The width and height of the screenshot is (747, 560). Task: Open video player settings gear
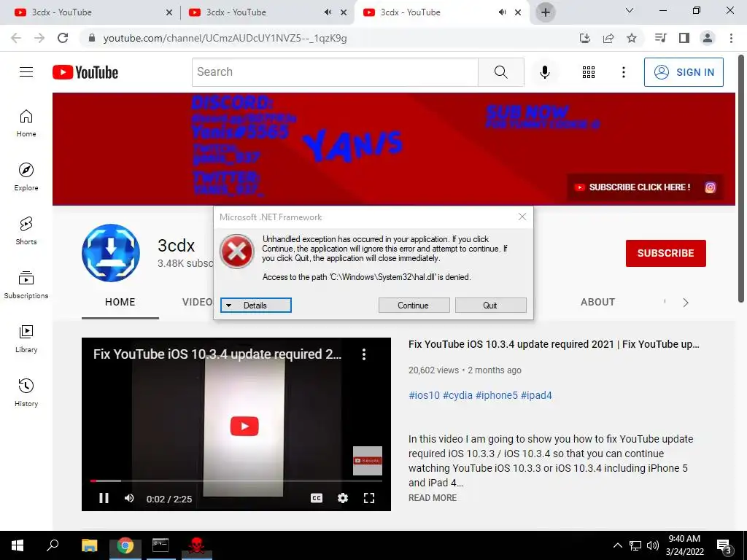(343, 498)
